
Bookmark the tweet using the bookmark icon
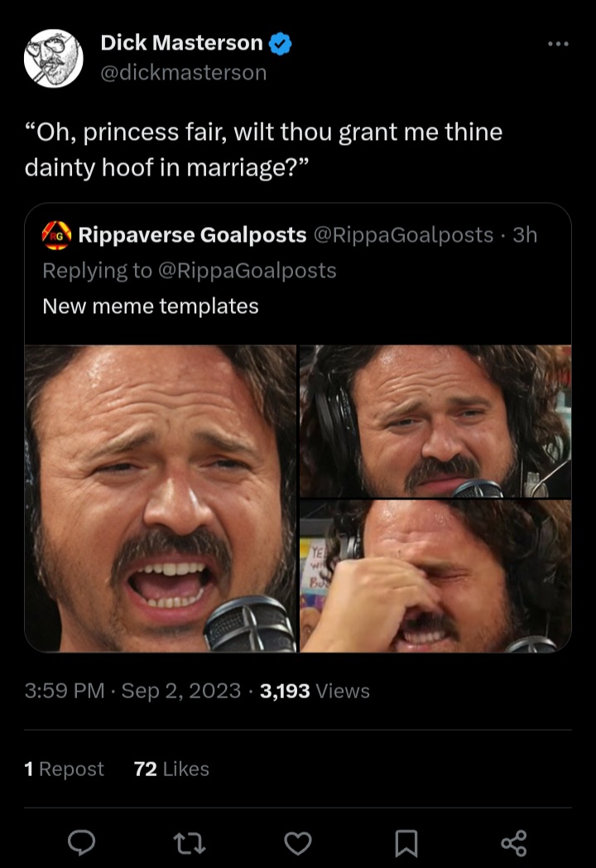tap(406, 843)
